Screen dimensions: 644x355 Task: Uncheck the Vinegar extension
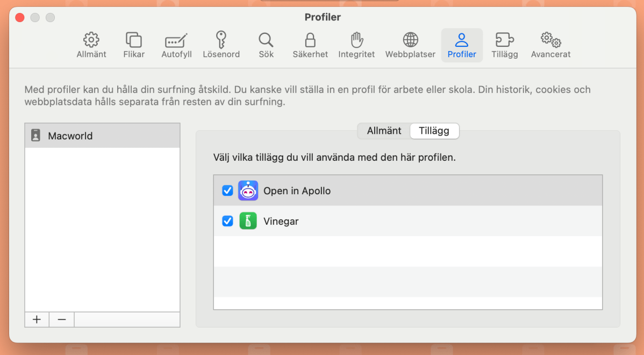227,221
